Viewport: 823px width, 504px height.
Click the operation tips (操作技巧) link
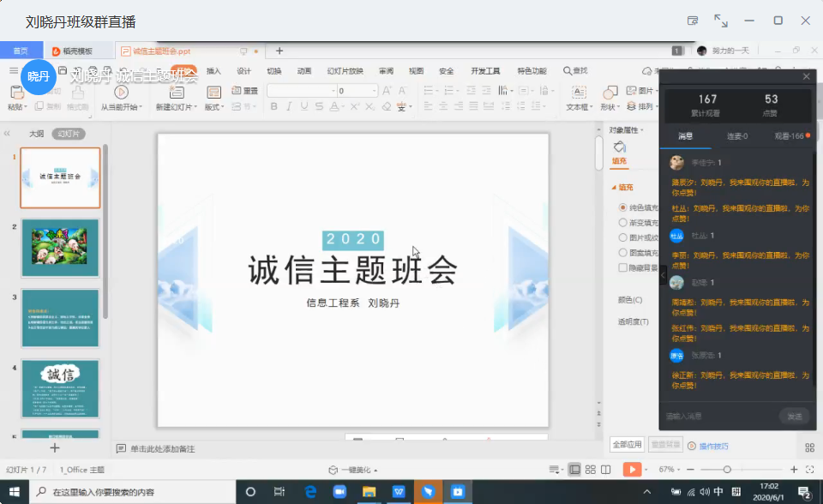713,446
